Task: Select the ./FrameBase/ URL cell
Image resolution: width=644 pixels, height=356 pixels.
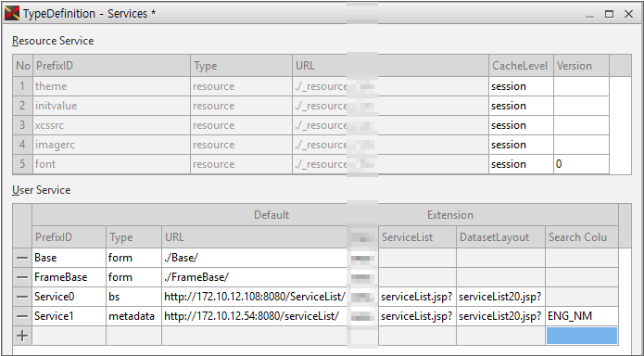Action: click(x=254, y=277)
